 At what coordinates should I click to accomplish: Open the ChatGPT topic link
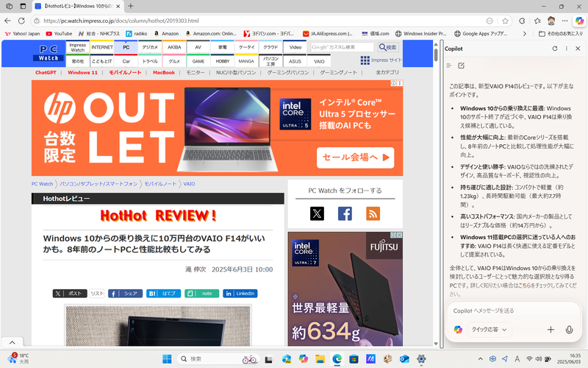pyautogui.click(x=46, y=72)
